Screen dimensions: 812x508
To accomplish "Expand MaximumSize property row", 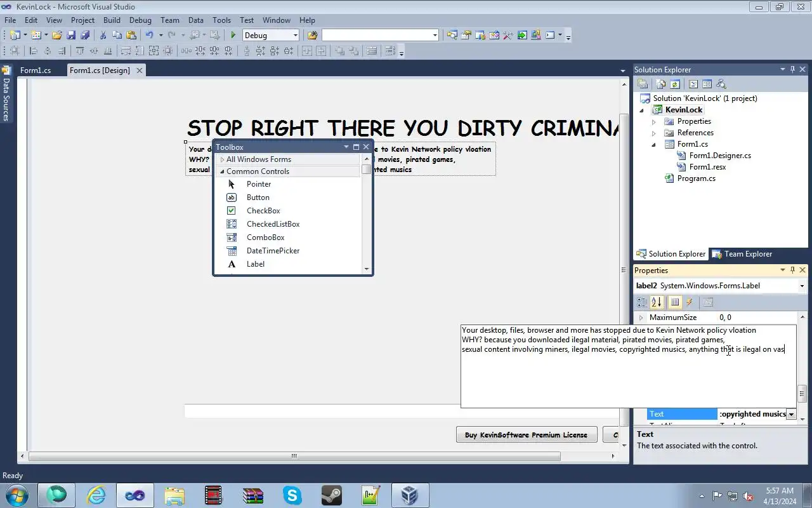I will click(641, 317).
